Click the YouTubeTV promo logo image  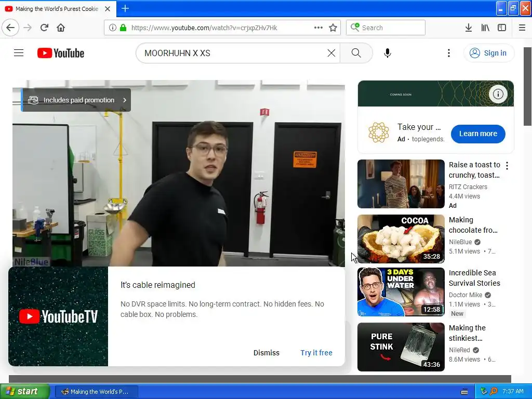pos(58,316)
